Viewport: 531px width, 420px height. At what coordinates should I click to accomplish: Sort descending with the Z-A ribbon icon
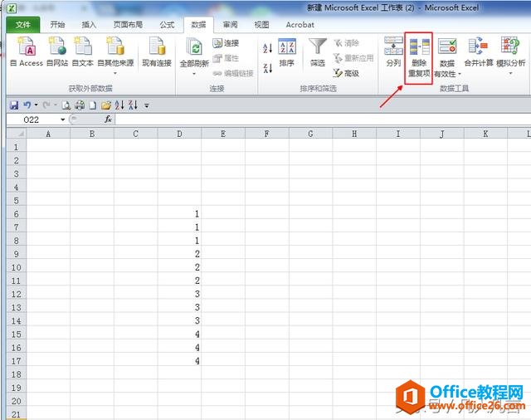coord(267,68)
